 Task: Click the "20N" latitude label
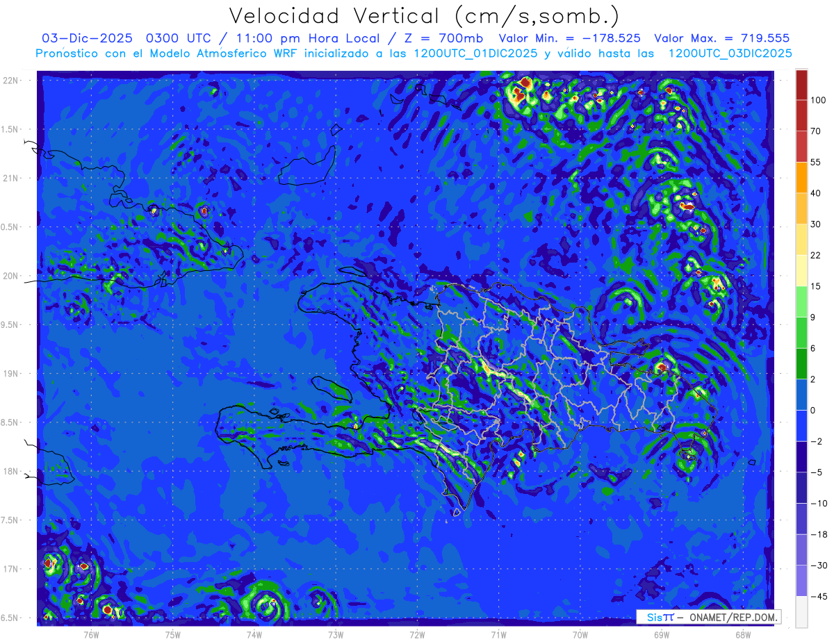[x=10, y=276]
